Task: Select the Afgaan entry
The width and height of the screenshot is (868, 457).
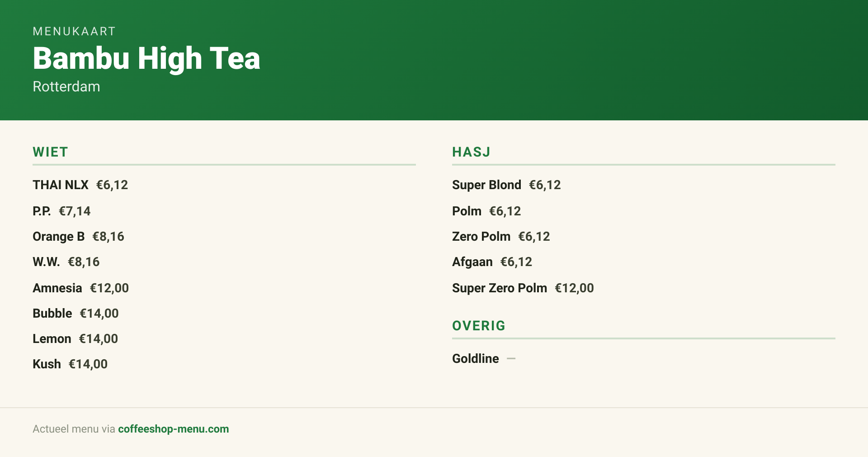Action: pos(492,262)
